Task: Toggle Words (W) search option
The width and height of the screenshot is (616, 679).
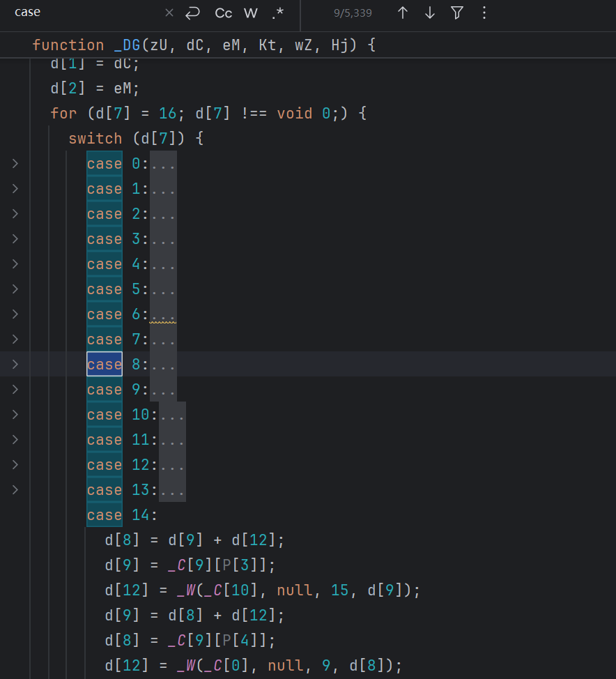Action: click(x=251, y=13)
